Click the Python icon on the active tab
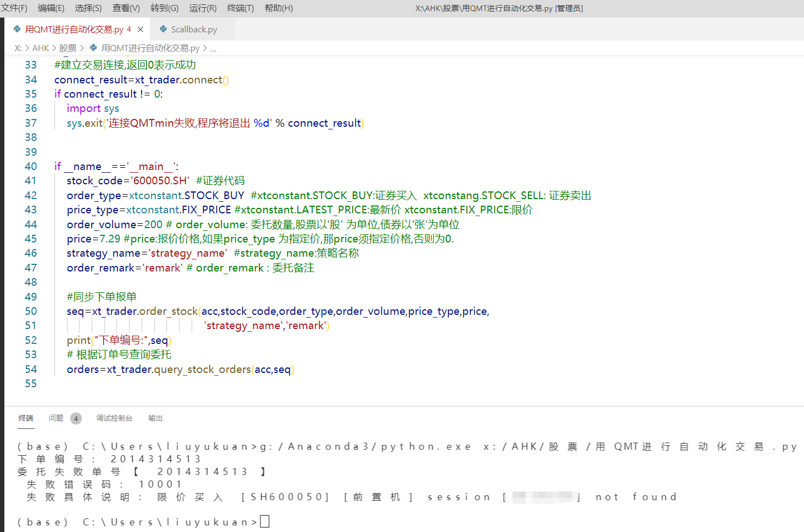This screenshot has height=532, width=804. click(18, 29)
